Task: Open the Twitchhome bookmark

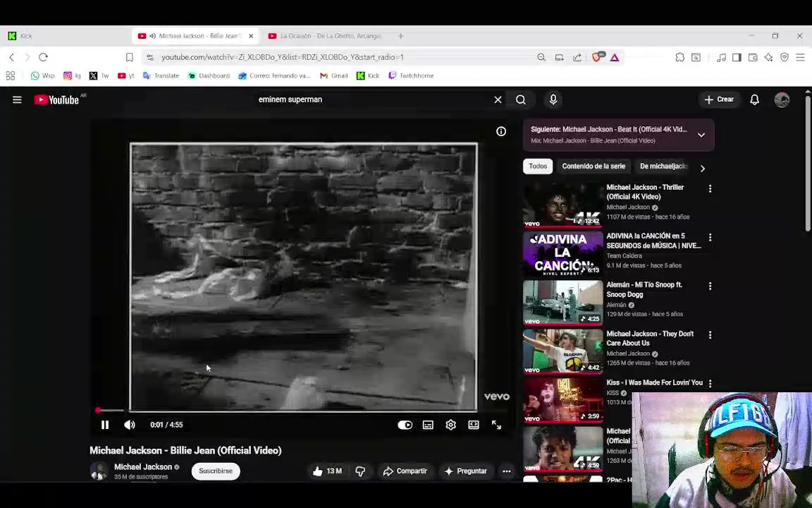Action: pyautogui.click(x=411, y=75)
